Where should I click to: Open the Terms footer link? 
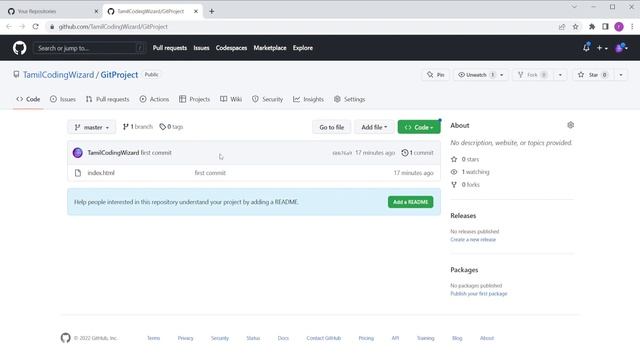(x=153, y=338)
